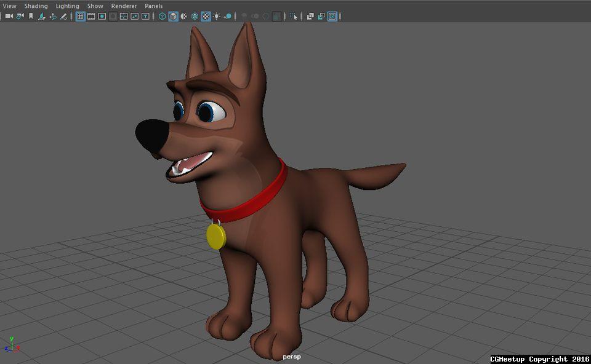
Task: Toggle the X-Ray Joints icon
Action: point(332,16)
